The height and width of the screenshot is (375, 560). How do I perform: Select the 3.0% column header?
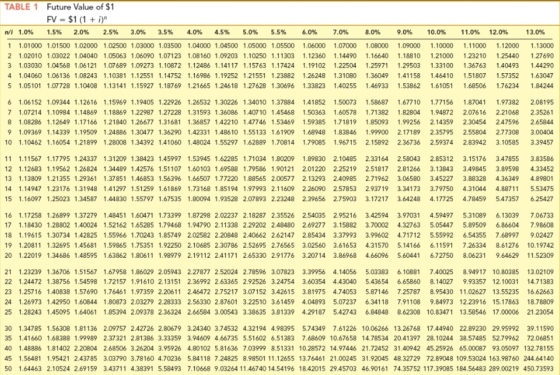(x=138, y=32)
